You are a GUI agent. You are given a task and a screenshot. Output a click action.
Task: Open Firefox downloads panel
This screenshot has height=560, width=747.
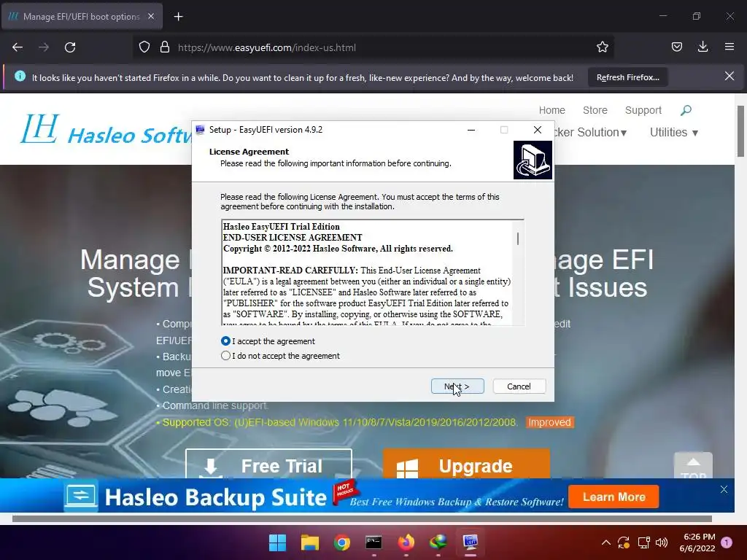703,47
